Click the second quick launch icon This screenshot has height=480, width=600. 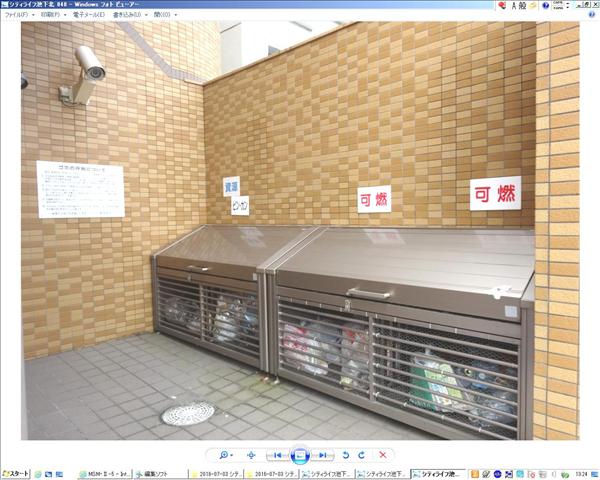click(48, 474)
